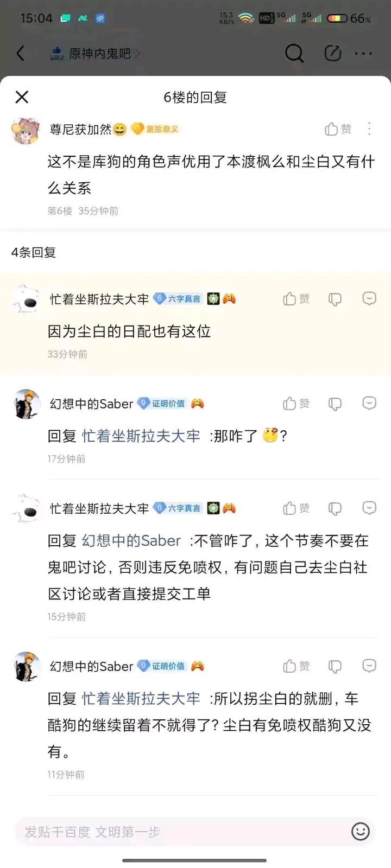Image resolution: width=391 pixels, height=868 pixels.
Task: Close the 6楼的回复 reply panel
Action: coord(22,97)
